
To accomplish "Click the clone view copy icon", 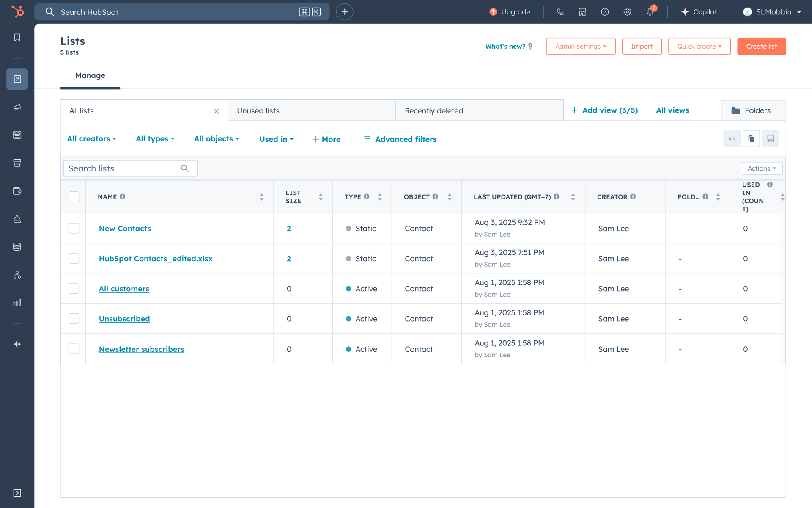I will tap(751, 139).
